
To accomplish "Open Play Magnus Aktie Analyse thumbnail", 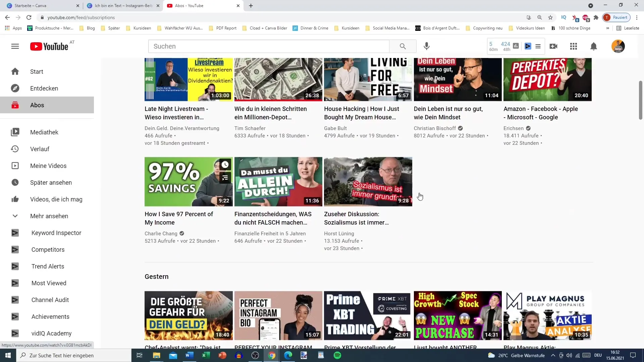I will 547,315.
